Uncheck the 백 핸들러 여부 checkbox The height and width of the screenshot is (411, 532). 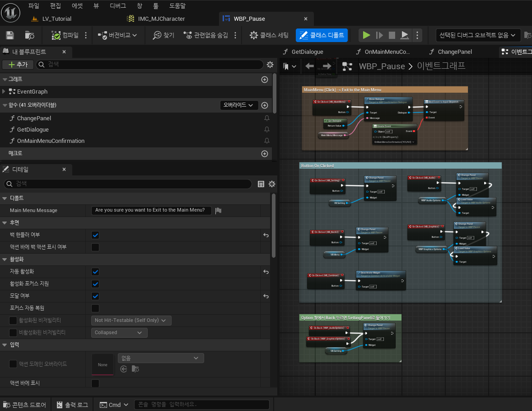click(x=95, y=235)
